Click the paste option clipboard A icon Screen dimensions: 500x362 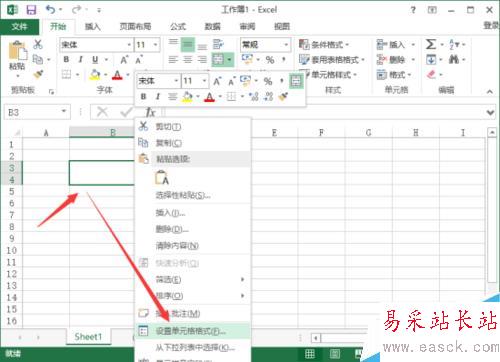point(162,177)
